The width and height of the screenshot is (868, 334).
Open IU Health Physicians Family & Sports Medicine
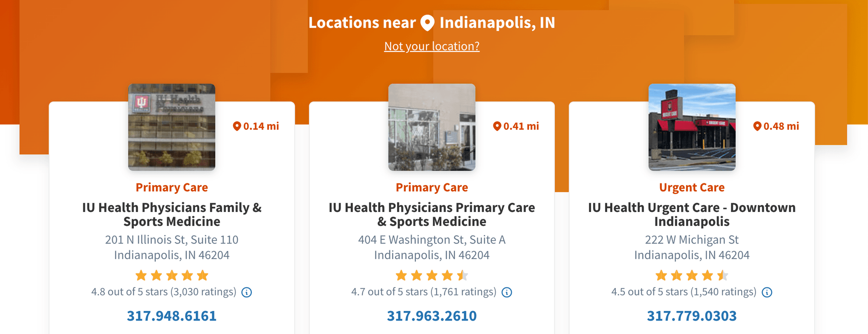[x=172, y=215]
